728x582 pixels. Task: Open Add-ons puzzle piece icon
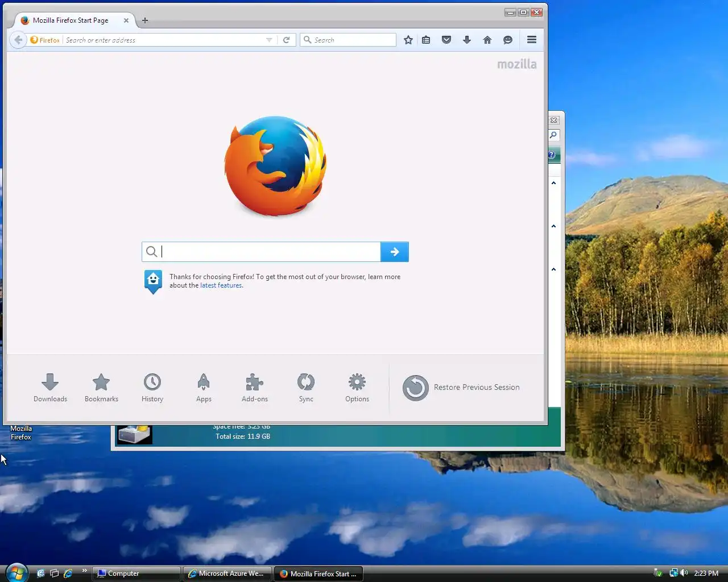click(255, 388)
